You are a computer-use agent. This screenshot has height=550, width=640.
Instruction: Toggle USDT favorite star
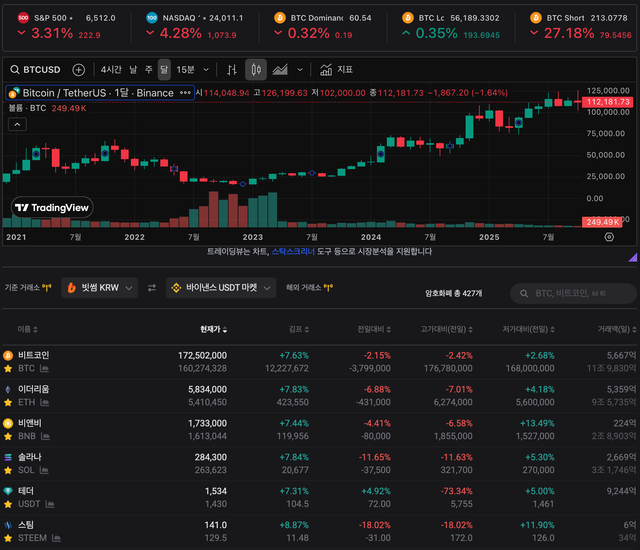coord(8,504)
